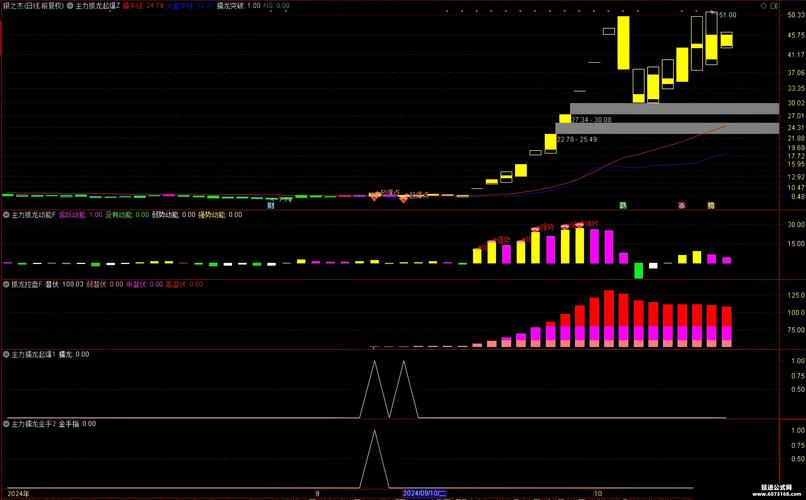Click the diamond icon at chart top-right
Viewport: 806px width, 500px height.
click(x=763, y=6)
